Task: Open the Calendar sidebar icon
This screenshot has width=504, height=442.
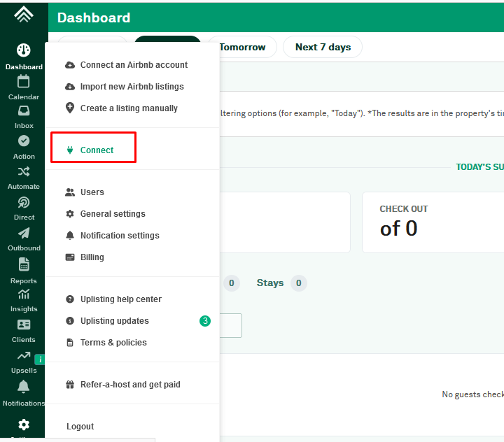Action: (24, 81)
